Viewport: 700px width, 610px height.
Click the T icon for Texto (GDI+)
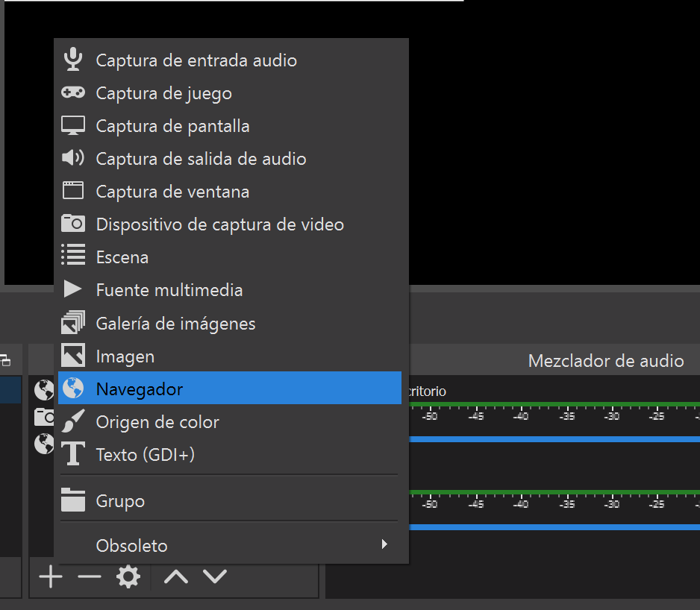coord(72,454)
